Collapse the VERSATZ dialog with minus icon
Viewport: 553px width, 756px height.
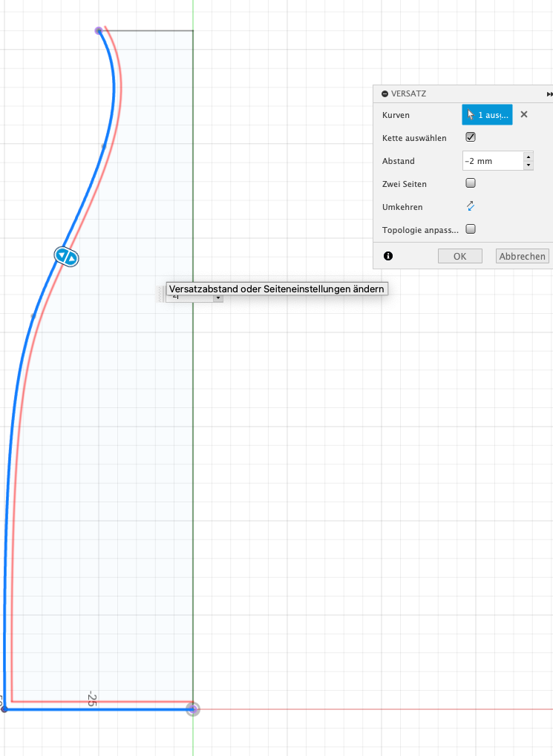tap(385, 94)
